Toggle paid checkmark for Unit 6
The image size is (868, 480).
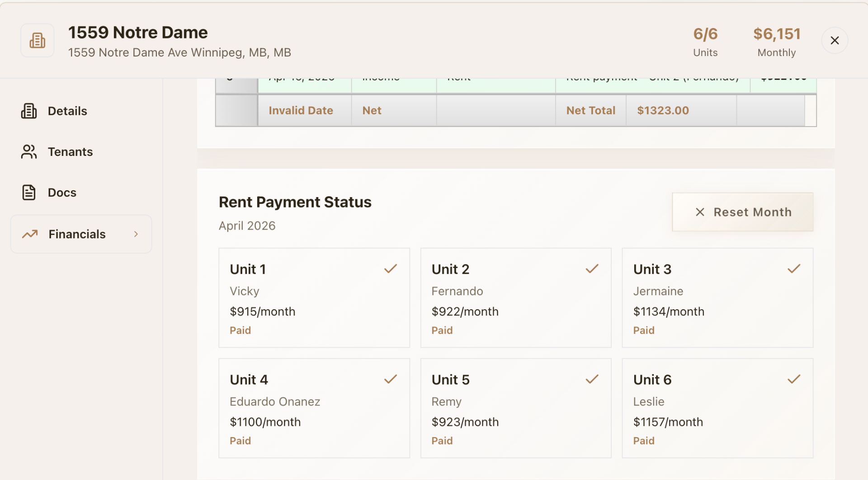tap(794, 379)
